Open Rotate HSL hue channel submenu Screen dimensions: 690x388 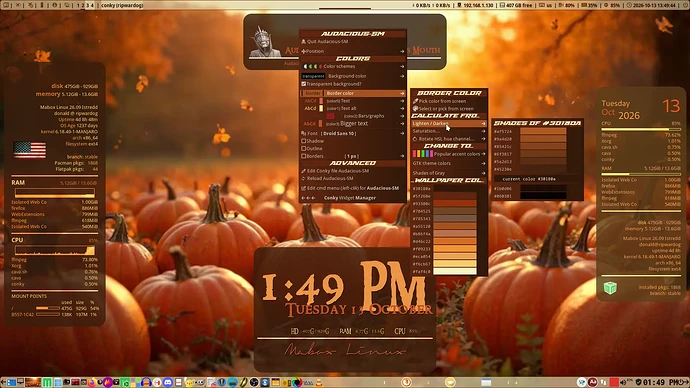pos(449,139)
